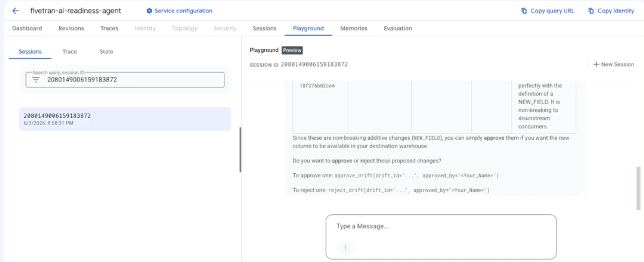
Task: Click the reject_drift command text
Action: coord(409,190)
